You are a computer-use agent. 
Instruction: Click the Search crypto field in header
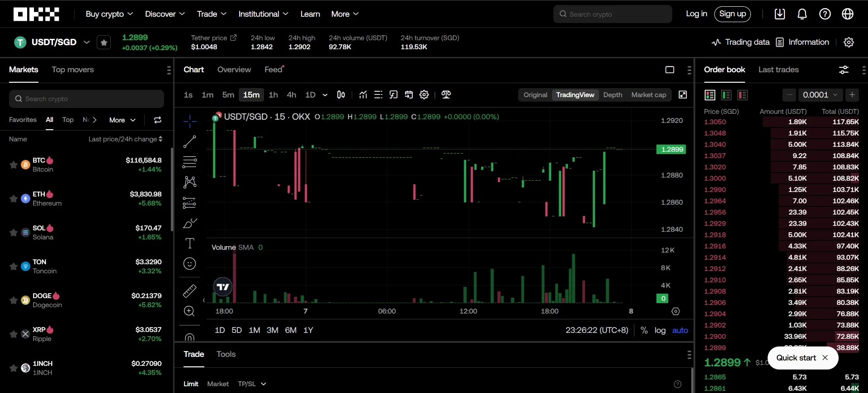point(613,14)
